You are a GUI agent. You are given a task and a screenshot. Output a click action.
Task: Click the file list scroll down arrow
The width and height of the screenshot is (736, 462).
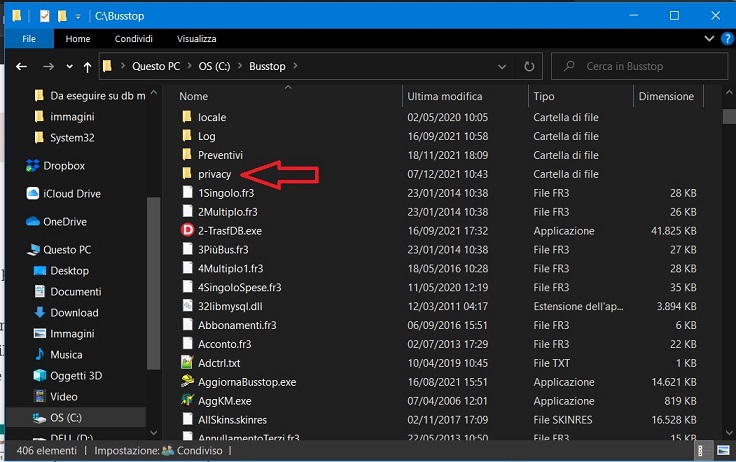tap(728, 432)
